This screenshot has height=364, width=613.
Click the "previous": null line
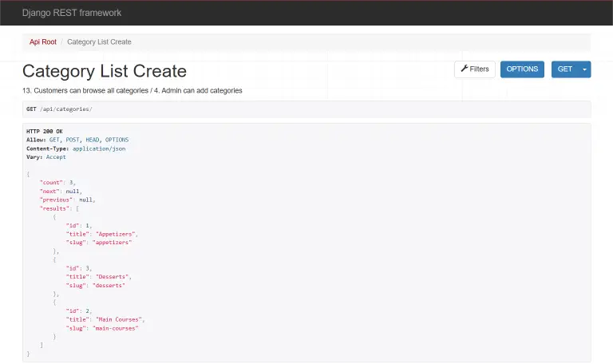[x=68, y=200]
